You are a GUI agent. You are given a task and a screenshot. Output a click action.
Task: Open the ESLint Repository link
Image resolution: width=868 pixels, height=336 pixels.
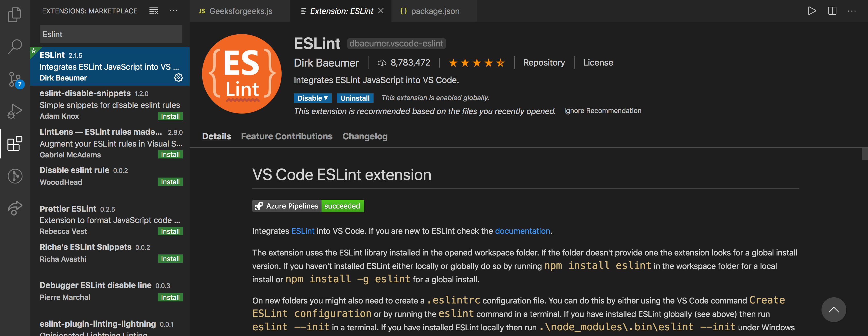pos(544,62)
